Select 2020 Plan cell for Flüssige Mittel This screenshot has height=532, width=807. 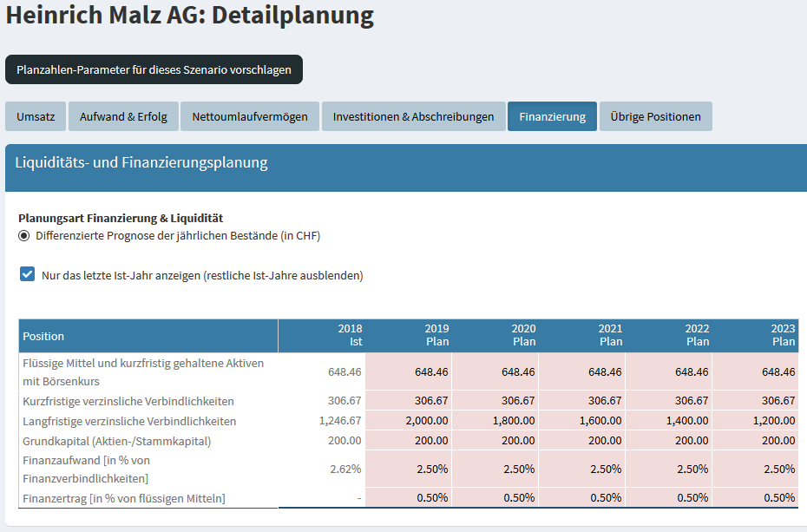pos(495,371)
